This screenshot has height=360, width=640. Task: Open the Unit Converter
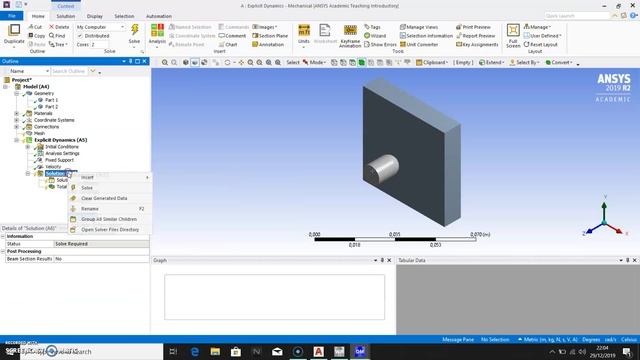419,44
